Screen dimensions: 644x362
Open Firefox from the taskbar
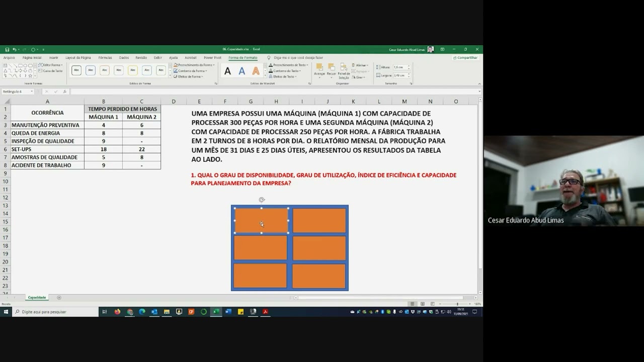point(118,312)
